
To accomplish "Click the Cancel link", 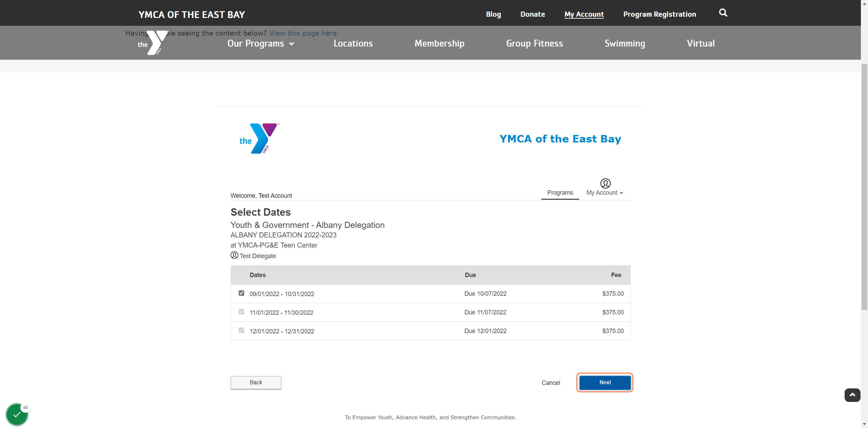I will (551, 383).
